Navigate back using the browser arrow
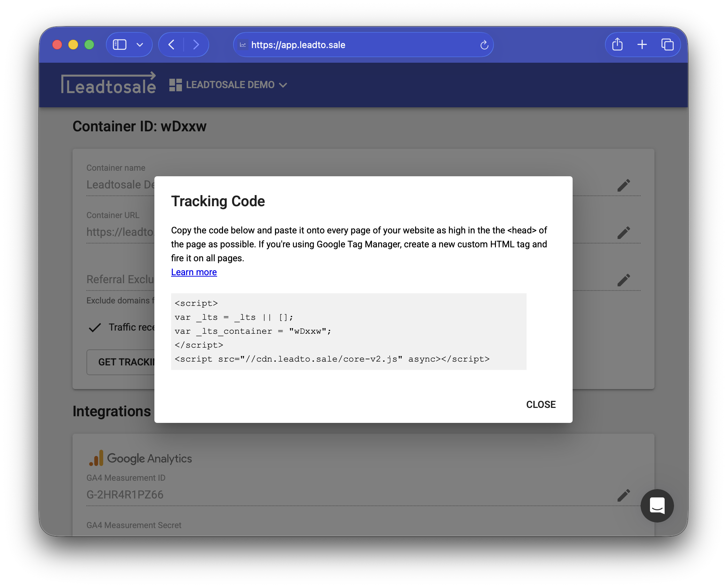 click(x=171, y=45)
